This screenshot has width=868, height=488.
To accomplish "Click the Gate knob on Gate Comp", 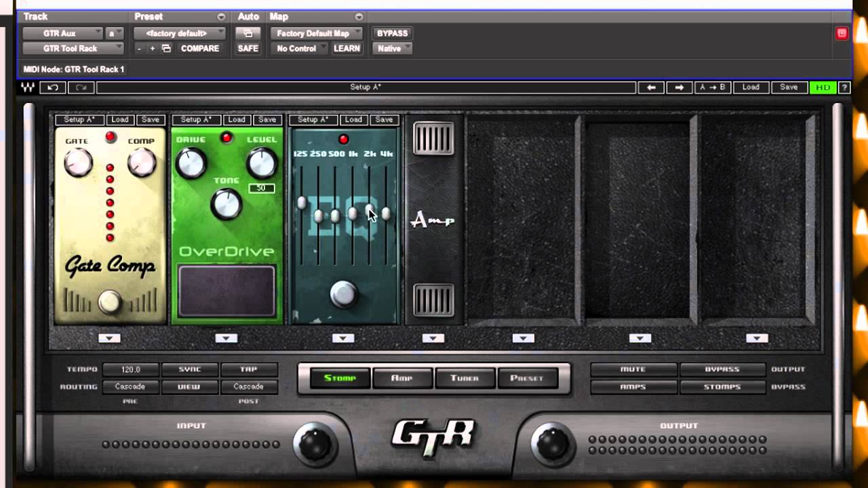I will [x=78, y=163].
